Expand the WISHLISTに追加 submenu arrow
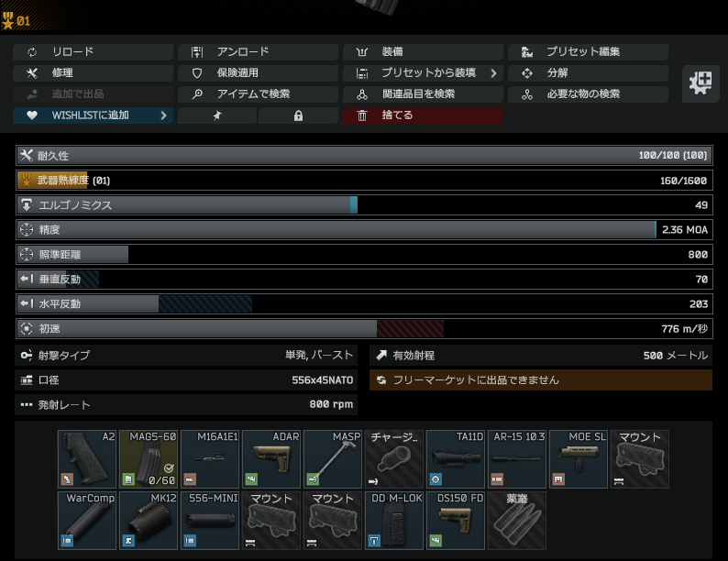Screen dimensions: 728x561 click(x=163, y=115)
